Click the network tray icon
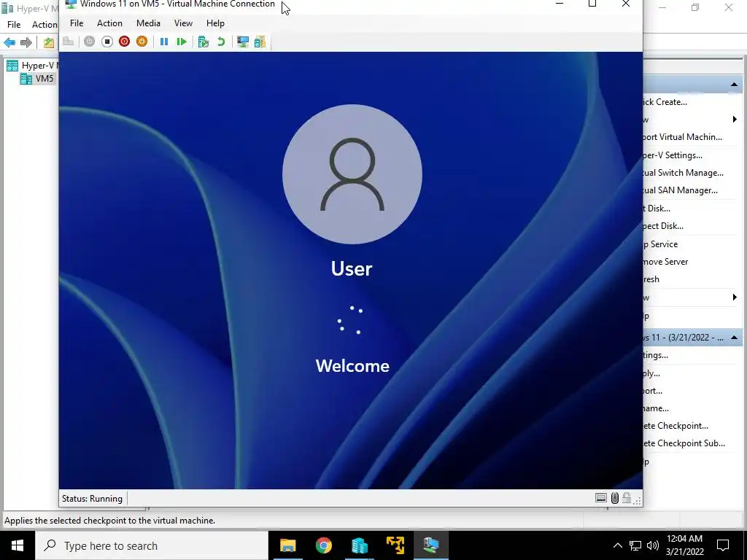747x560 pixels. 635,545
